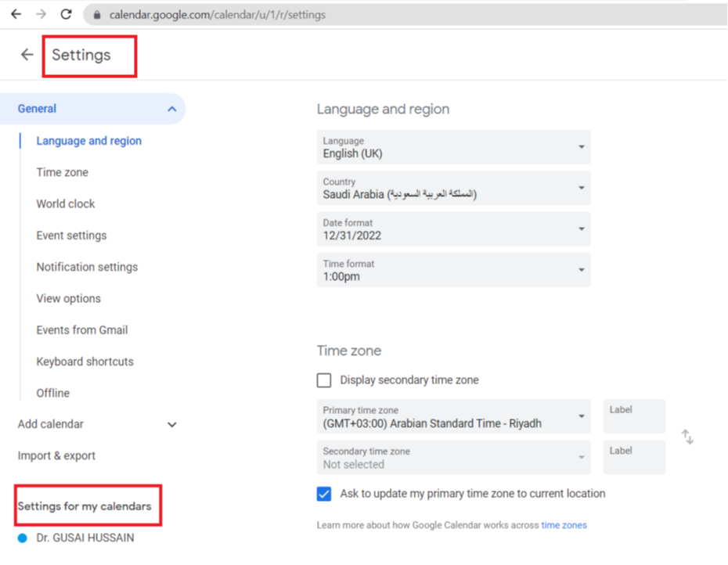
Task: Open the Language dropdown
Action: pos(453,147)
